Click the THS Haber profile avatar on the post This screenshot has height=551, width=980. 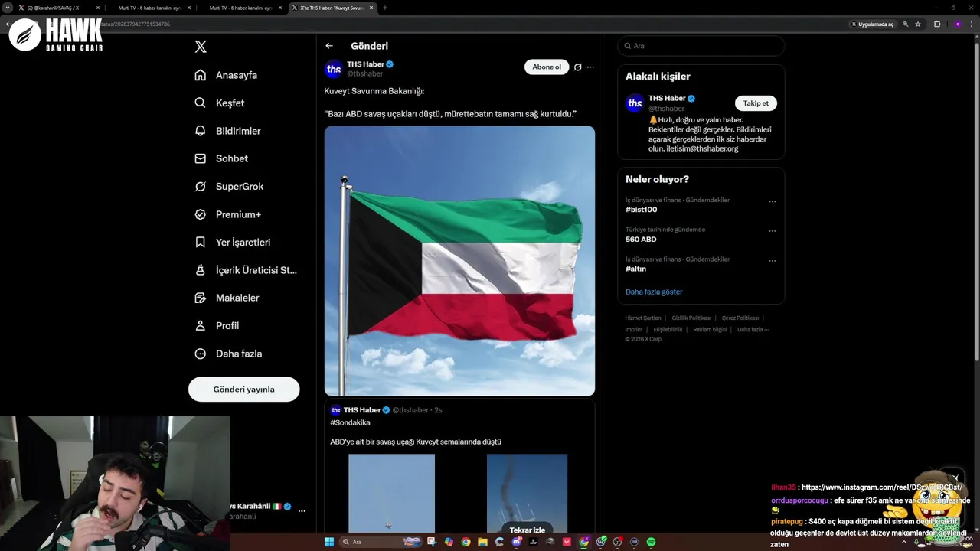(334, 69)
